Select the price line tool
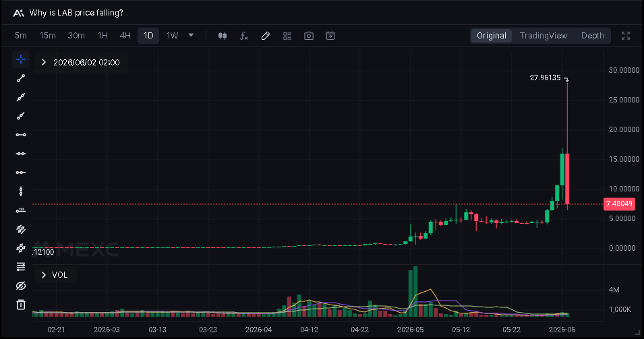644x339 pixels. click(x=20, y=210)
